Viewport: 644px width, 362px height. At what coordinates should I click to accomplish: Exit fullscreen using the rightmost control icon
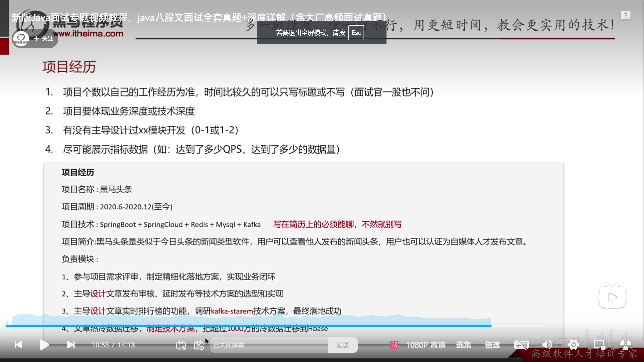[x=625, y=345]
